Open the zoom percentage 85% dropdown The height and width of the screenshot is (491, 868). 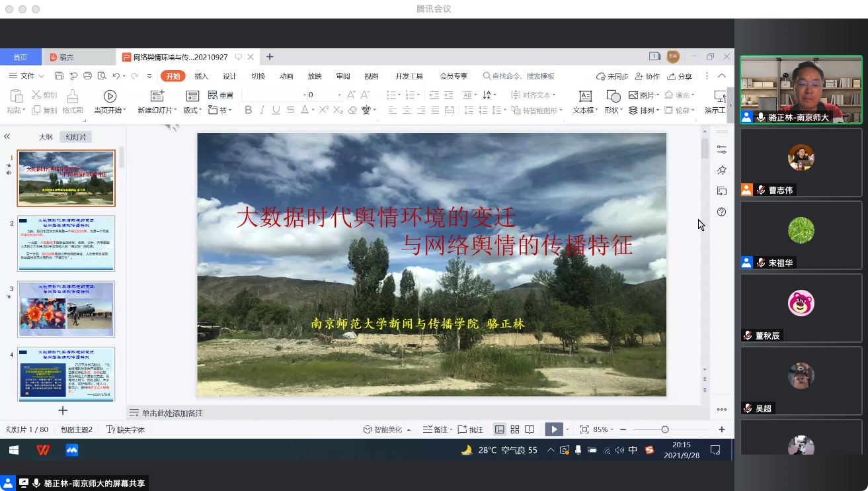point(604,429)
